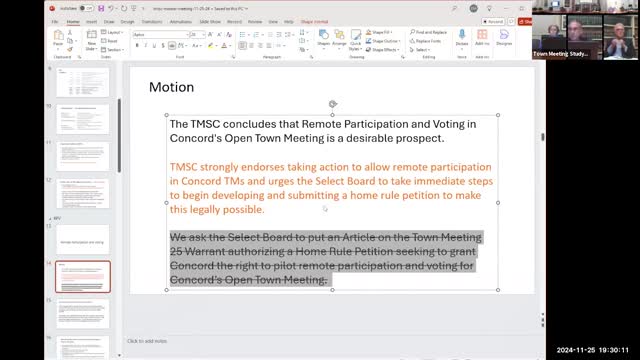Select the currently highlighted Motion slide thumbnail
Image resolution: width=640 pixels, height=360 pixels.
coord(83,277)
